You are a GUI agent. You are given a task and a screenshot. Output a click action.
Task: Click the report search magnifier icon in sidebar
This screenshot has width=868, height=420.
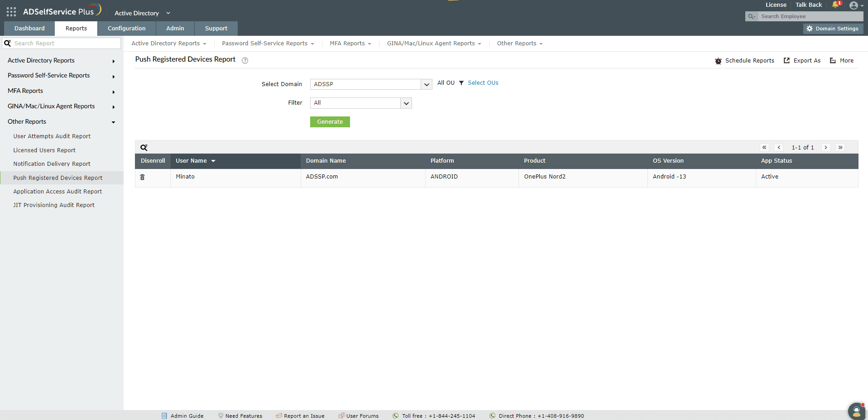point(7,43)
